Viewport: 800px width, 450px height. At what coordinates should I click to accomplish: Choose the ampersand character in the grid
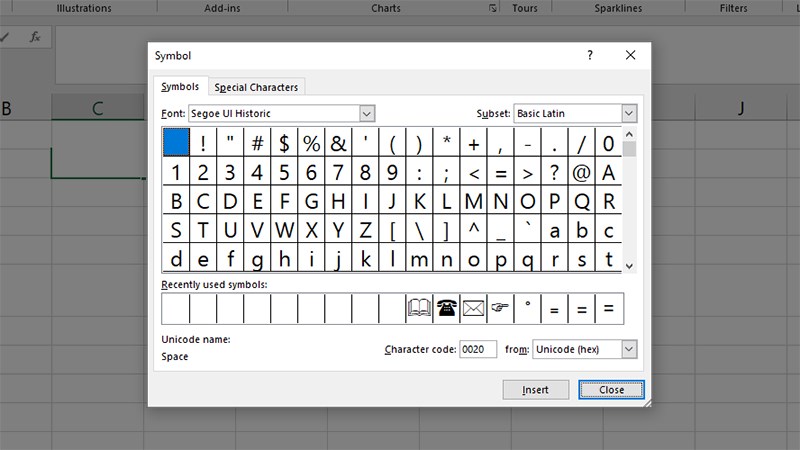[338, 143]
